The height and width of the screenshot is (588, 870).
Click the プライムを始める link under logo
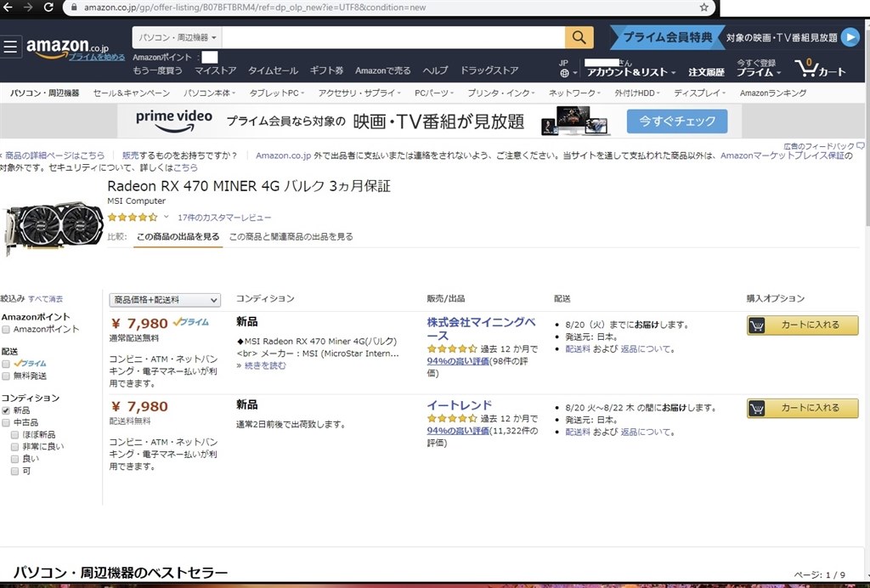pyautogui.click(x=97, y=57)
